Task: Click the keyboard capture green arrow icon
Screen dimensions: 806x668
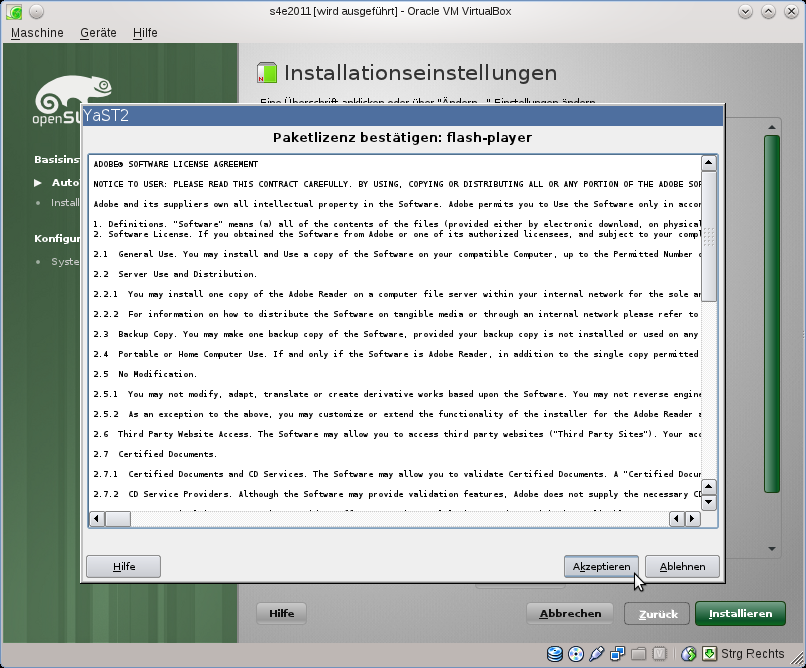Action: (x=709, y=654)
